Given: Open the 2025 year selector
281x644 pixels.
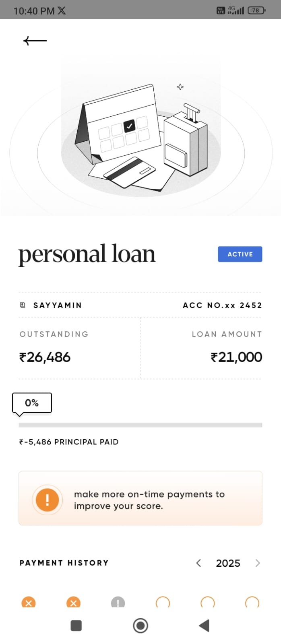Looking at the screenshot, I should click(228, 563).
